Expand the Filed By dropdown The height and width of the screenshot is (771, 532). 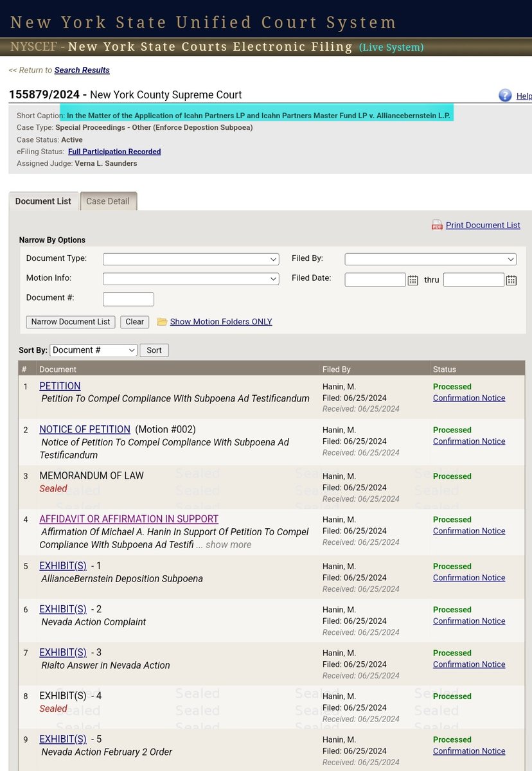tap(430, 259)
